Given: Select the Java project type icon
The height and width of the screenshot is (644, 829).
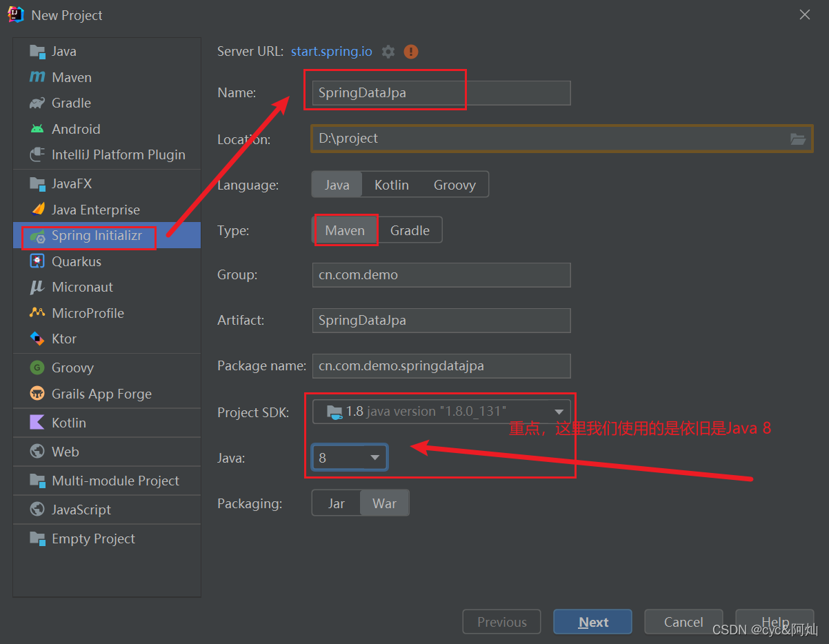Looking at the screenshot, I should (x=37, y=51).
